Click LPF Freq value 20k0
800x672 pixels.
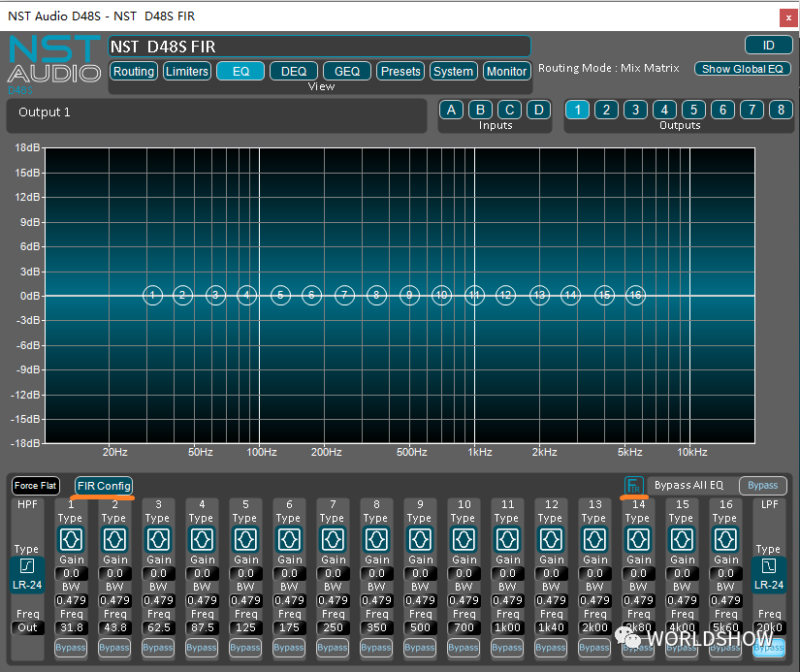click(x=769, y=627)
